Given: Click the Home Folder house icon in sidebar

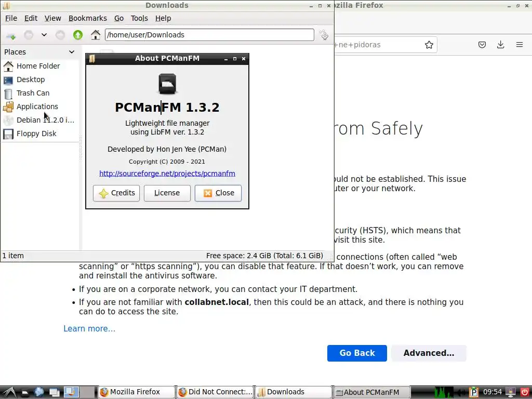Looking at the screenshot, I should click(8, 66).
